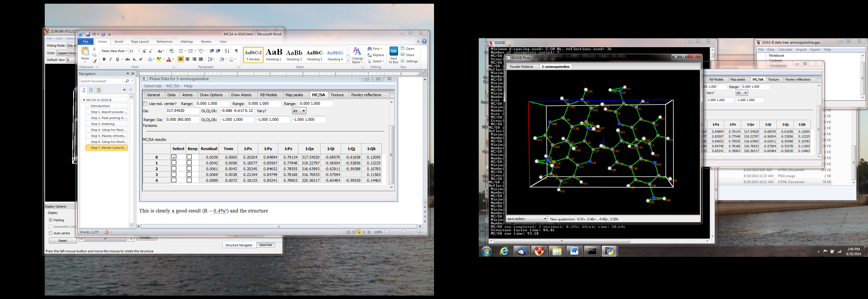Open Windows Explorer from taskbar
The width and height of the screenshot is (868, 299).
(x=557, y=251)
